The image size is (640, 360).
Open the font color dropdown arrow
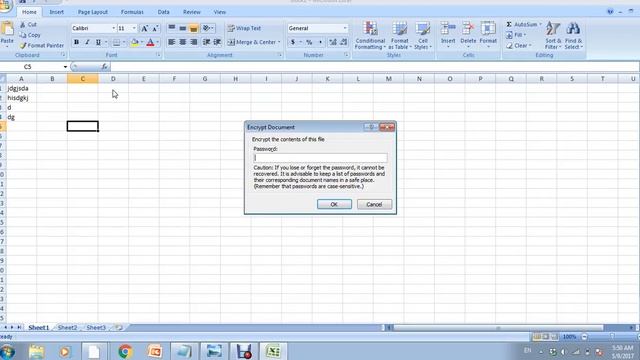(158, 42)
